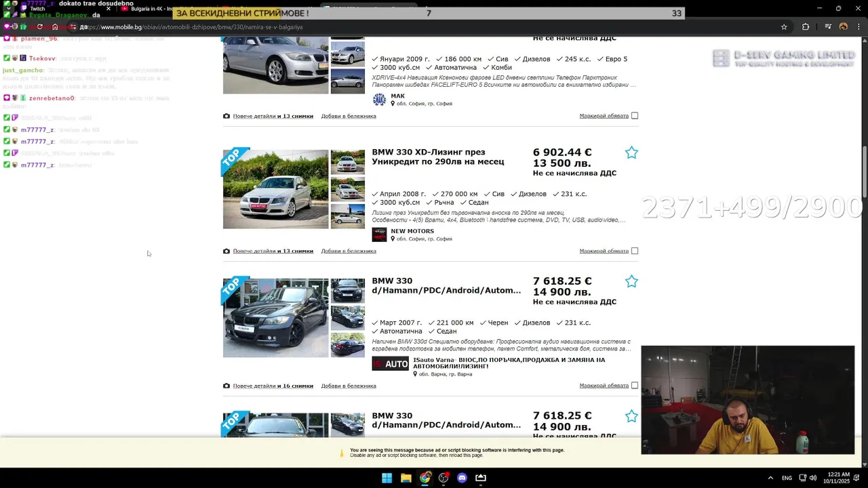Open the bottom small thumbnail of the ISauto Varna listing
Viewport: 868px width, 488px height.
[x=347, y=345]
